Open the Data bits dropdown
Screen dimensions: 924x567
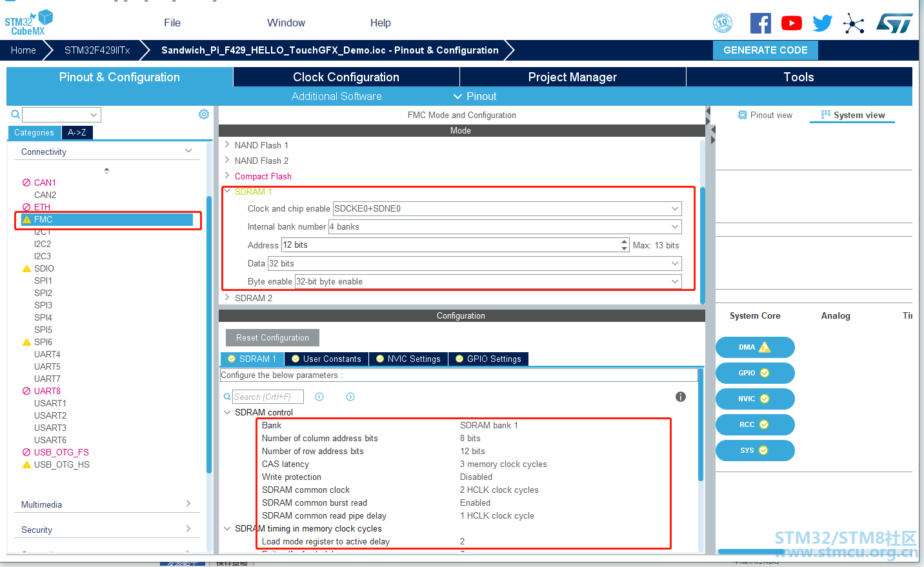(675, 263)
